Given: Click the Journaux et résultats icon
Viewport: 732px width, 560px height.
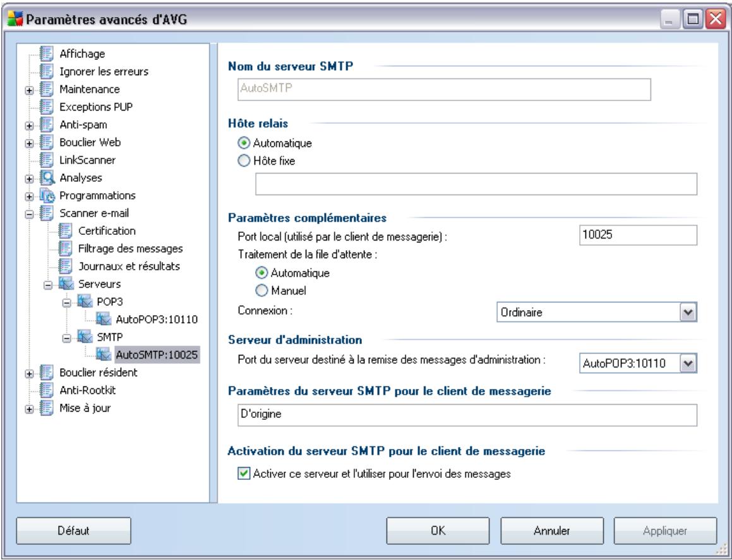Looking at the screenshot, I should [65, 266].
